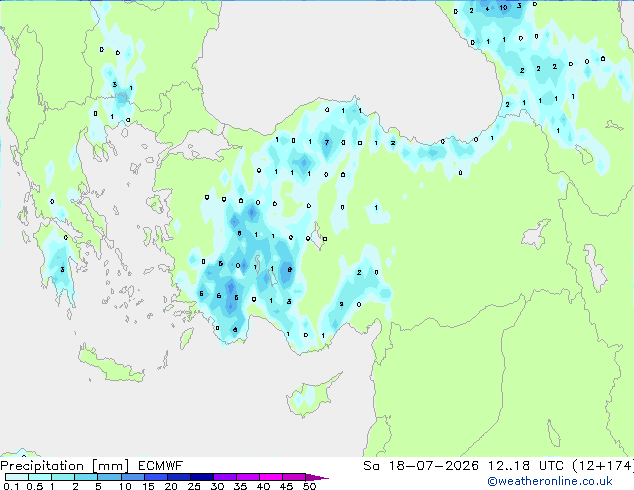Click the 10–15 mm legend color swatch
This screenshot has height=490, width=634.
[x=132, y=477]
